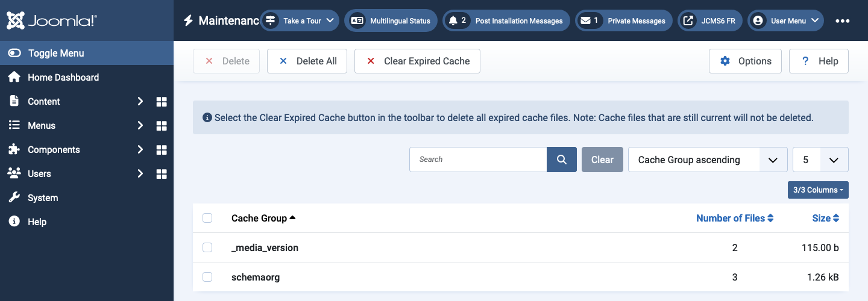Click the Clear filter button
The width and height of the screenshot is (868, 301).
(x=602, y=160)
